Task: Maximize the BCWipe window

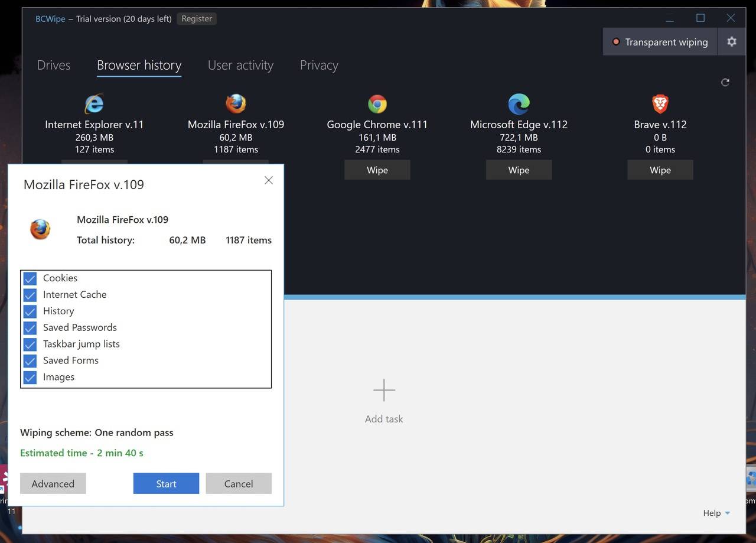Action: (700, 18)
